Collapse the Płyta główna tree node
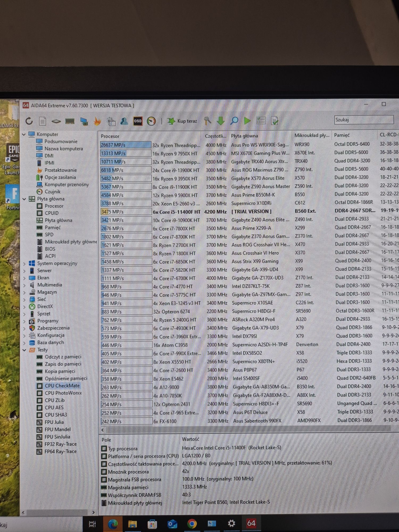This screenshot has height=532, width=399. tap(24, 199)
